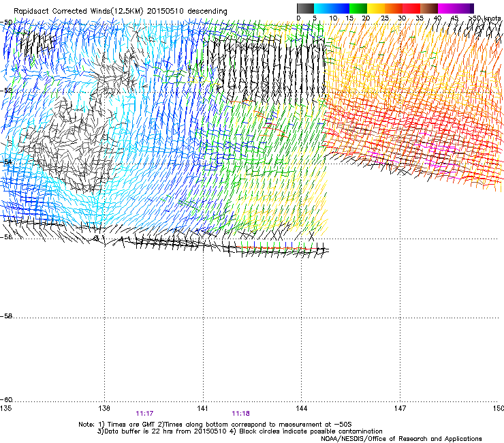Viewport: 504px width, 443px height.
Task: Click the '-58' latitude axis label
Action: point(6,316)
